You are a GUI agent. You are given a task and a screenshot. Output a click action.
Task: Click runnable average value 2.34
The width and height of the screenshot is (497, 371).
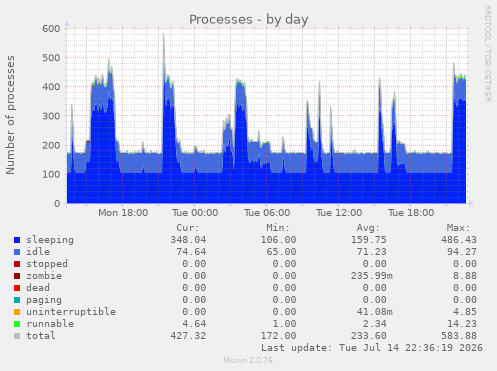tap(375, 324)
